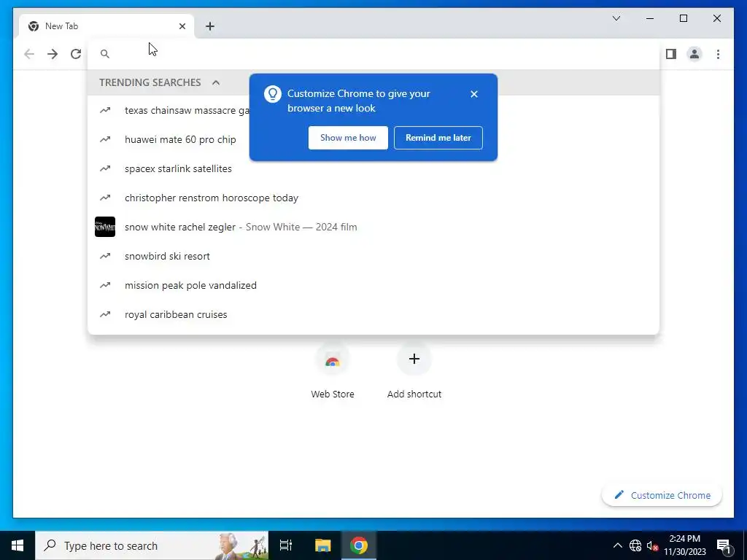Click the Customize Chrome button
This screenshot has height=560, width=747.
[x=662, y=495]
